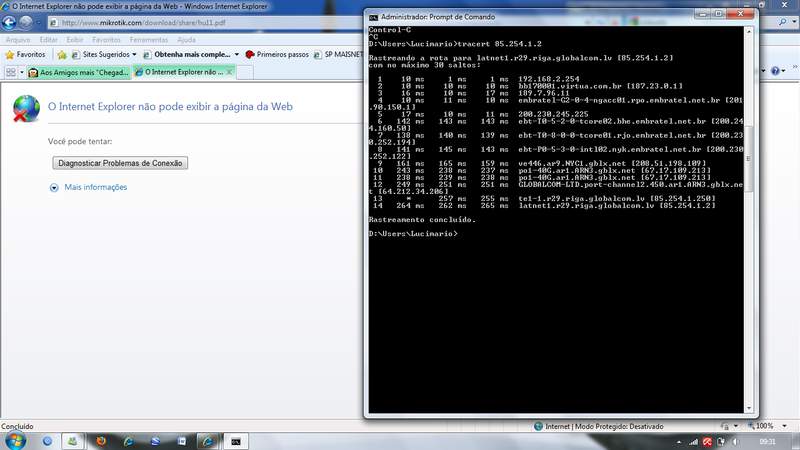Expand Mais informações arrow icon
Image resolution: width=800 pixels, height=450 pixels.
[x=54, y=188]
